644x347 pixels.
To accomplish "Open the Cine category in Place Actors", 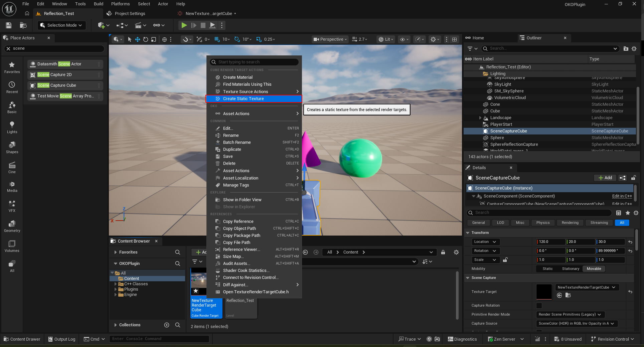I will click(12, 167).
